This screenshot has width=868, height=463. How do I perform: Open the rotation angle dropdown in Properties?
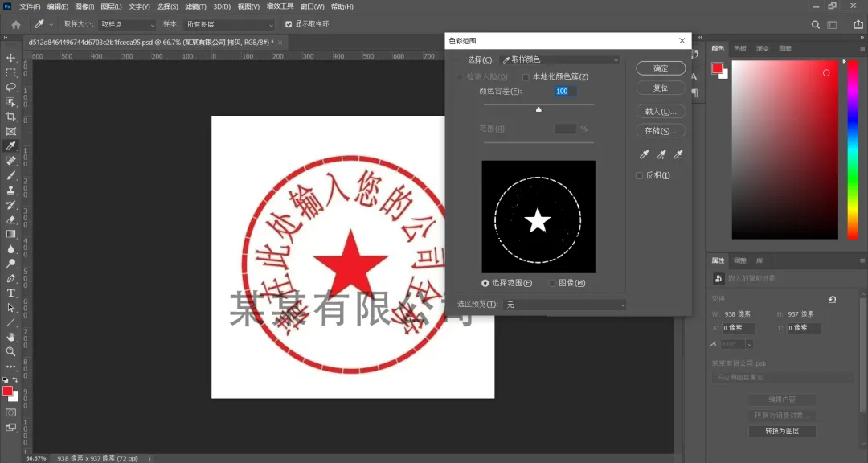click(x=750, y=344)
